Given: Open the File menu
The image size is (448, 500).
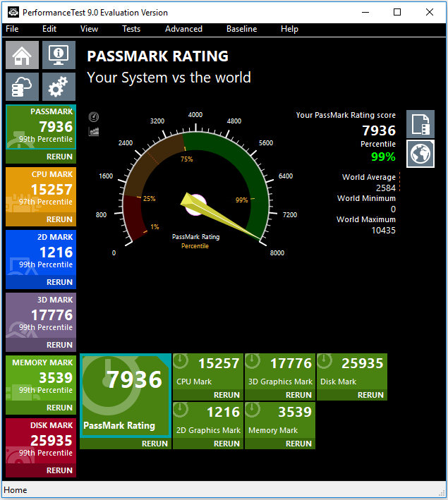Looking at the screenshot, I should [12, 29].
